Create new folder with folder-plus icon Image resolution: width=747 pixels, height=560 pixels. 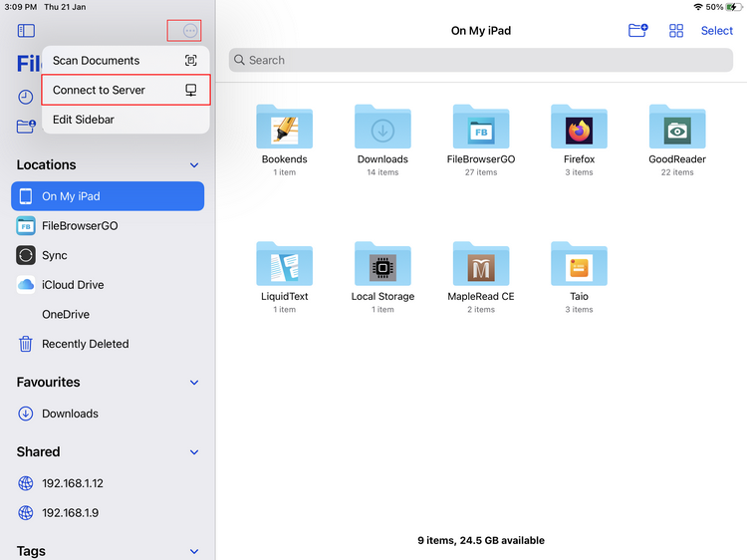[637, 31]
